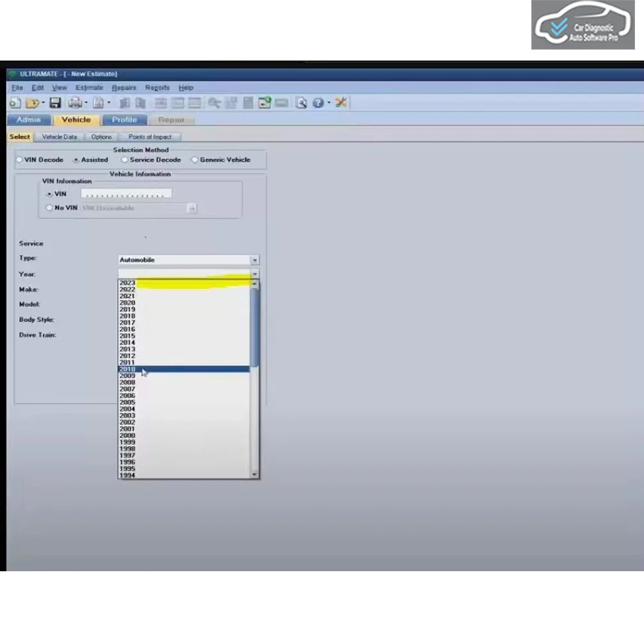Click the blue Help question mark icon

(x=318, y=102)
